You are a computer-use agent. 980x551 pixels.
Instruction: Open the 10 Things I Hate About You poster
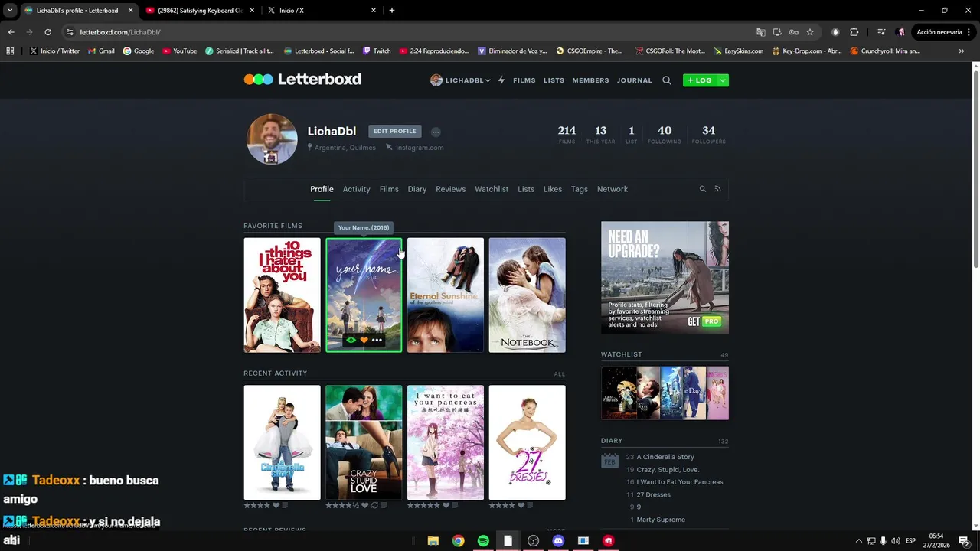tap(282, 295)
